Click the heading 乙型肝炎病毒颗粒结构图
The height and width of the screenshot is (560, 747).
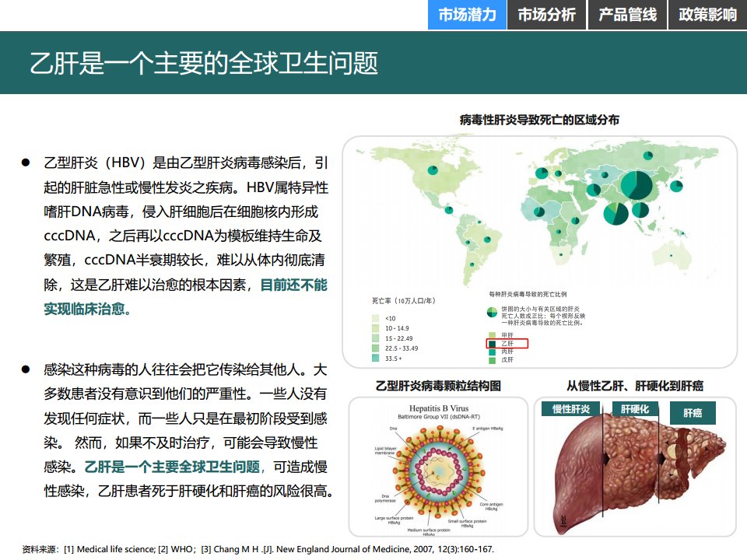pyautogui.click(x=438, y=386)
